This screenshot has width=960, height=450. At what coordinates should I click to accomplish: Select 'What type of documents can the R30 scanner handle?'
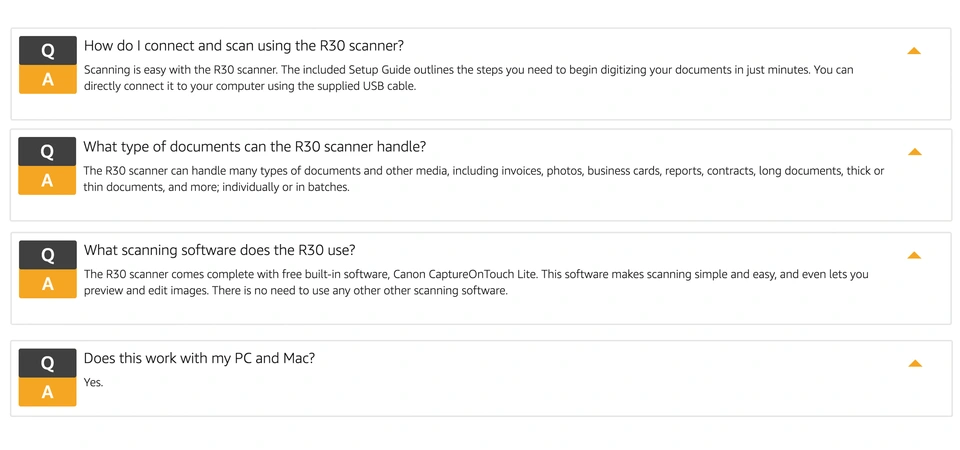point(255,147)
